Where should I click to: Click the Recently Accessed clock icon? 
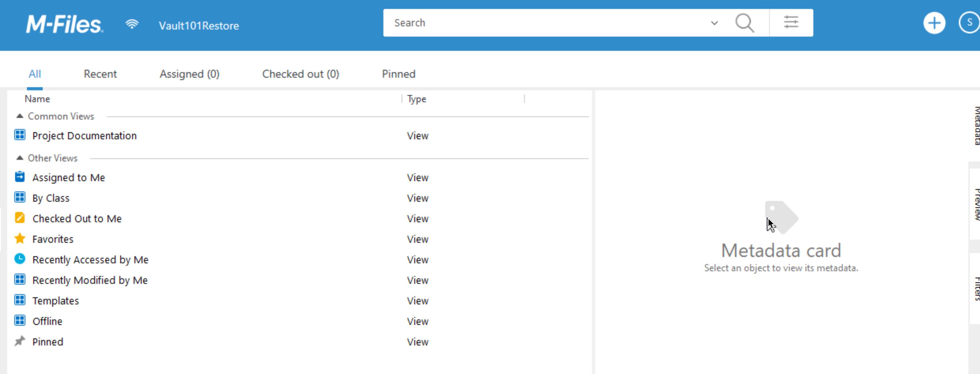click(20, 259)
